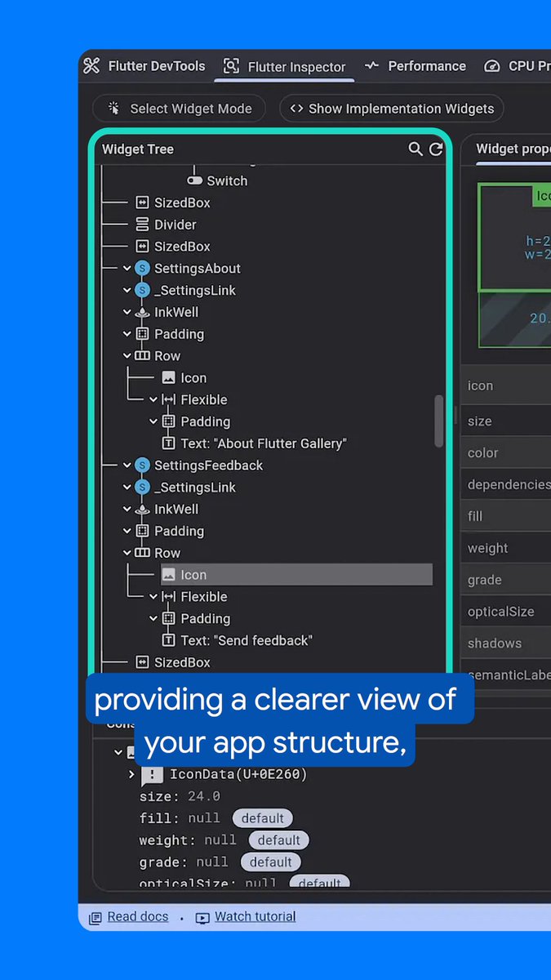Click the 'size: 24.0' console line
The width and height of the screenshot is (551, 980).
180,796
